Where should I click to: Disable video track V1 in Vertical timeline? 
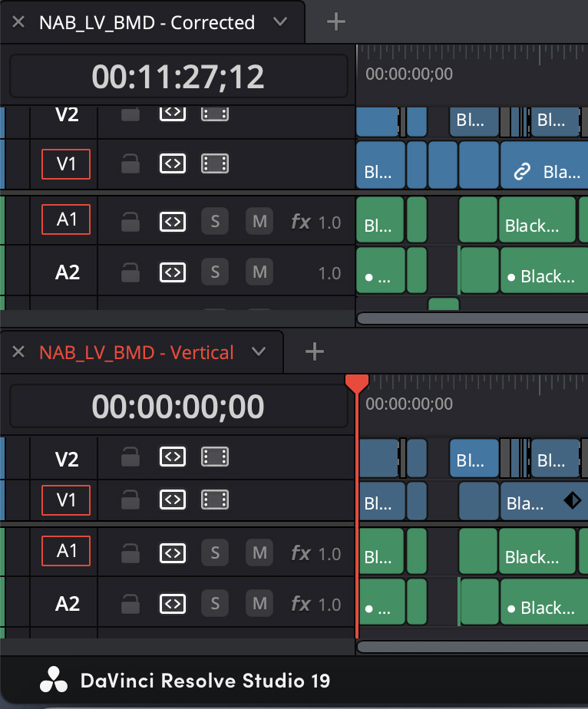214,500
